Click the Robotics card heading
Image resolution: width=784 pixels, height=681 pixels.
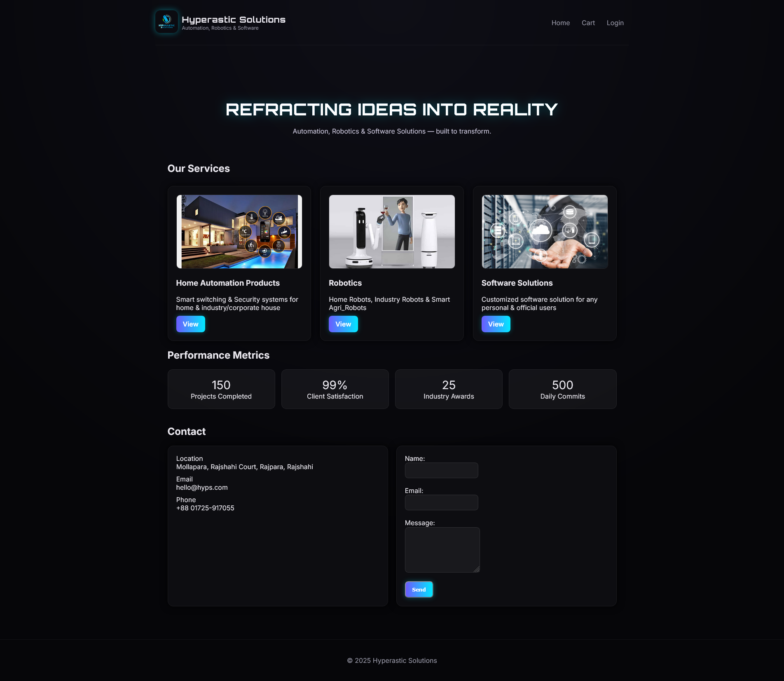[x=345, y=283]
